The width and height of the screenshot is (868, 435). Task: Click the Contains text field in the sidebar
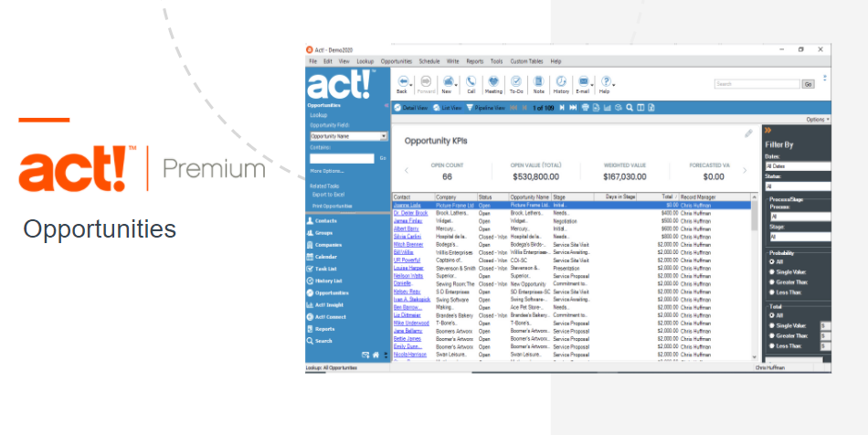(342, 158)
